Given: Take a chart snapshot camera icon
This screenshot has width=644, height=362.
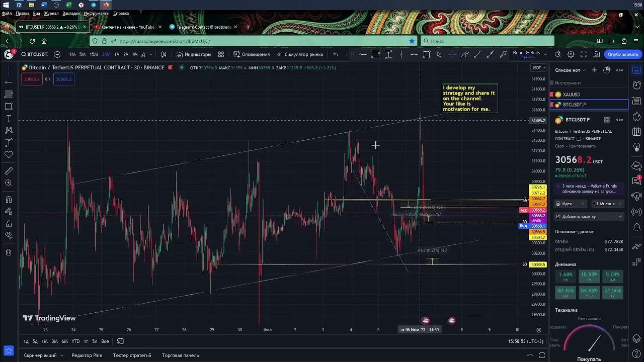Looking at the screenshot, I should click(596, 54).
